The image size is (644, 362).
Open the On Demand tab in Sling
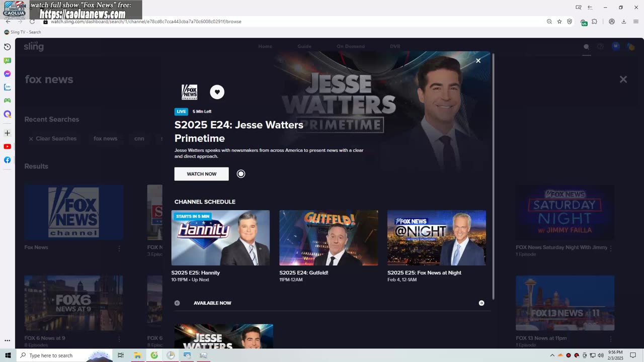click(351, 46)
